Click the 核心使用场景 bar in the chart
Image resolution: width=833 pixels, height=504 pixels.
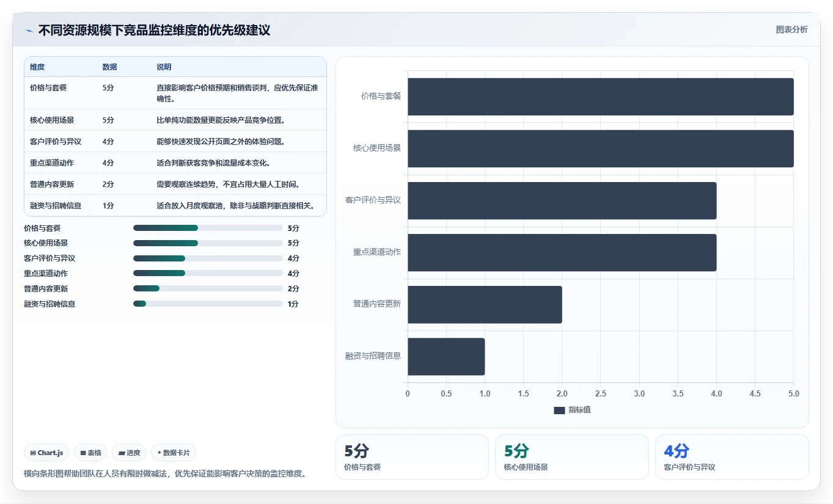point(601,148)
